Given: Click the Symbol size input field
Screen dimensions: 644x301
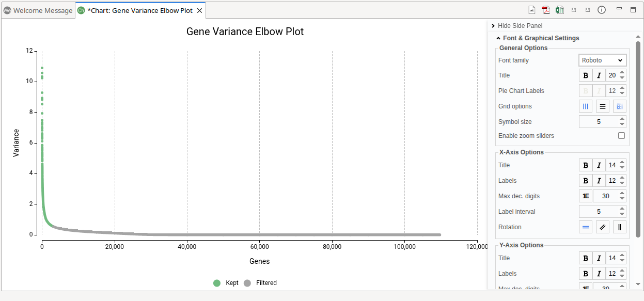Looking at the screenshot, I should (598, 122).
